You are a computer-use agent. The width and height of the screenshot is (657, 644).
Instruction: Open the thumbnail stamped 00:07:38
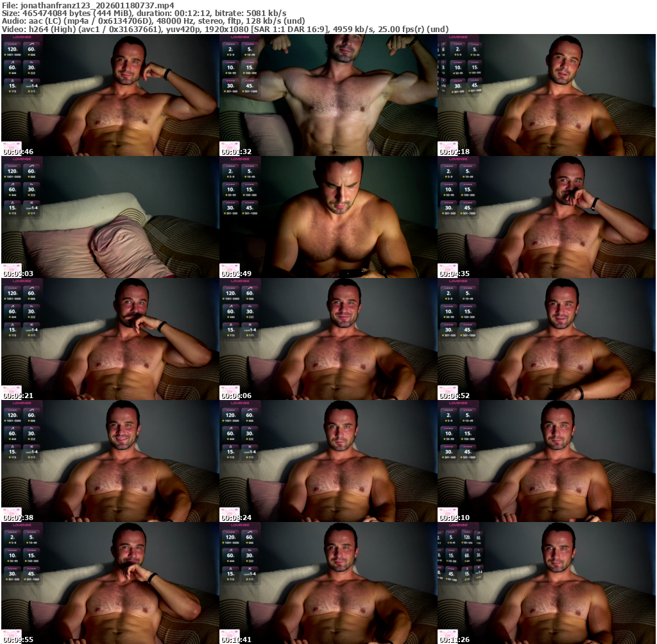coord(110,461)
